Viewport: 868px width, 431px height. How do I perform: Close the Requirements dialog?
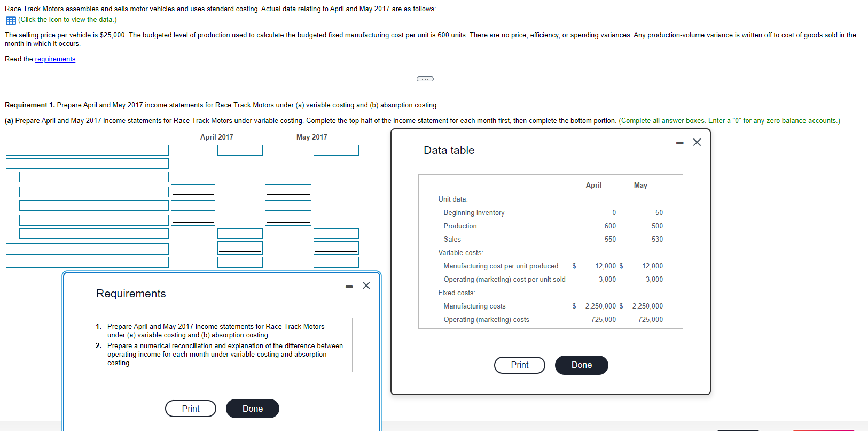coord(366,286)
